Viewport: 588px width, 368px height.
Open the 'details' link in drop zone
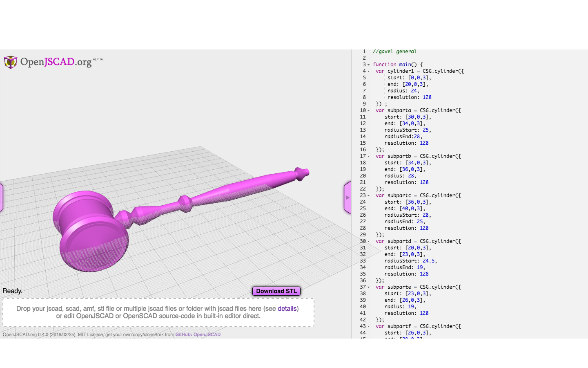pos(287,309)
